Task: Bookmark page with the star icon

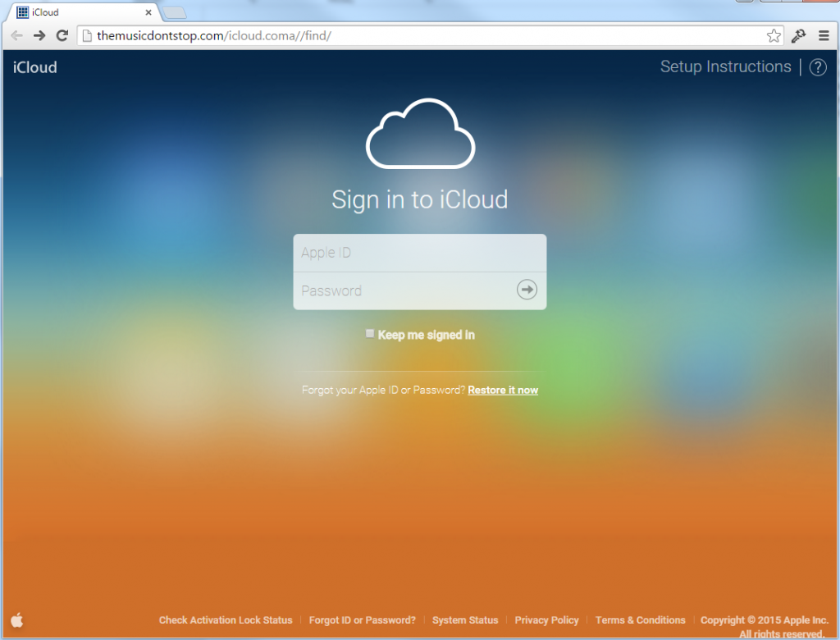Action: pyautogui.click(x=773, y=36)
